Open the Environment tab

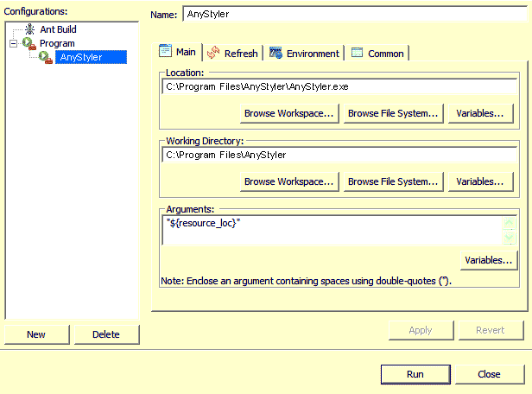(312, 54)
